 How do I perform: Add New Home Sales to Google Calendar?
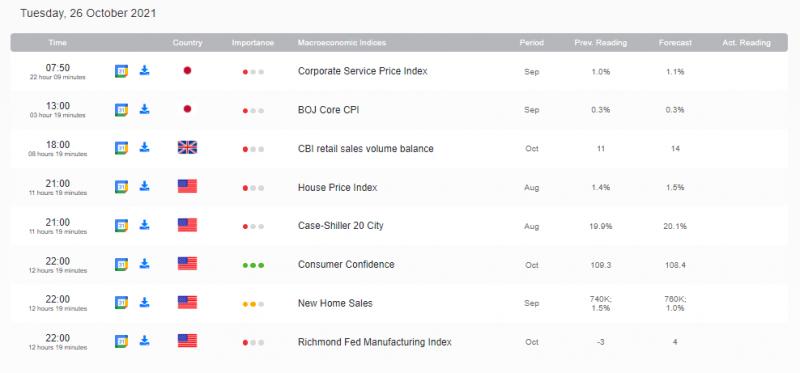[121, 303]
